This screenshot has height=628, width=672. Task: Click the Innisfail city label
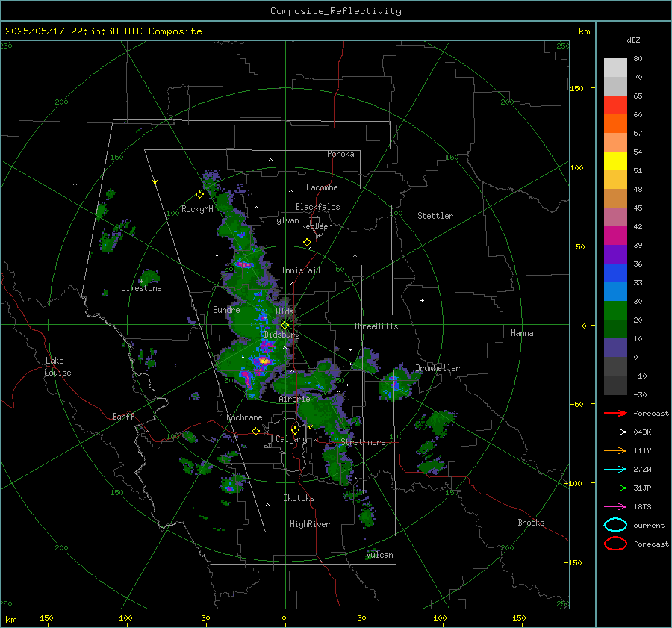pos(301,270)
